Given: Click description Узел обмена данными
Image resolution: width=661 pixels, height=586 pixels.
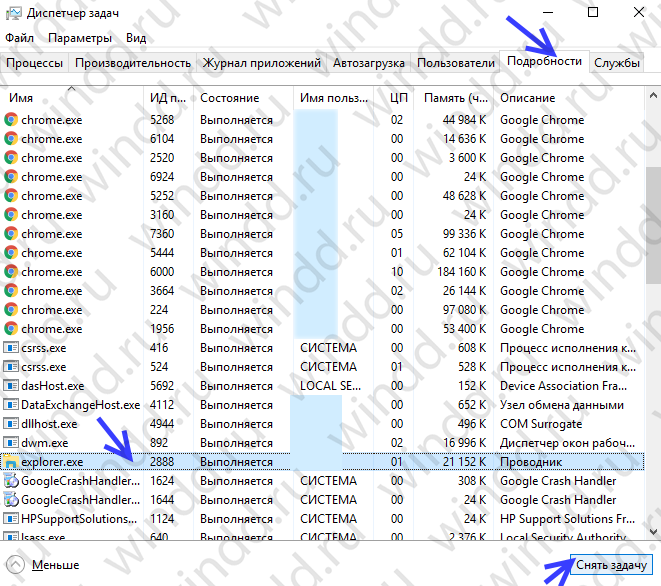Looking at the screenshot, I should (x=562, y=405).
